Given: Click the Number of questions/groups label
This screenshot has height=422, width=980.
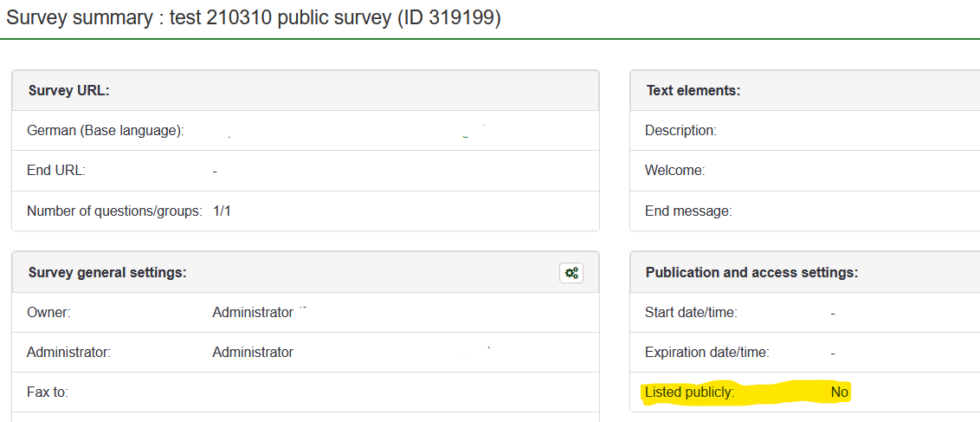Looking at the screenshot, I should click(114, 211).
